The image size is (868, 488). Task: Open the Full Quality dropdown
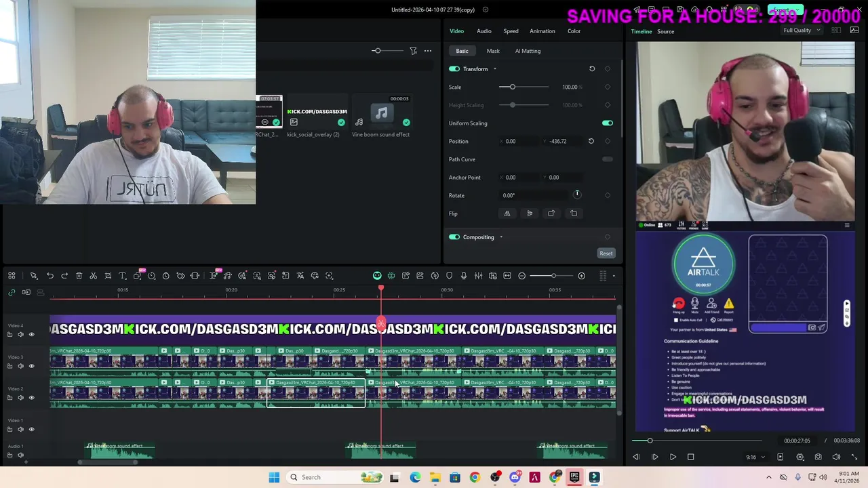pyautogui.click(x=801, y=30)
